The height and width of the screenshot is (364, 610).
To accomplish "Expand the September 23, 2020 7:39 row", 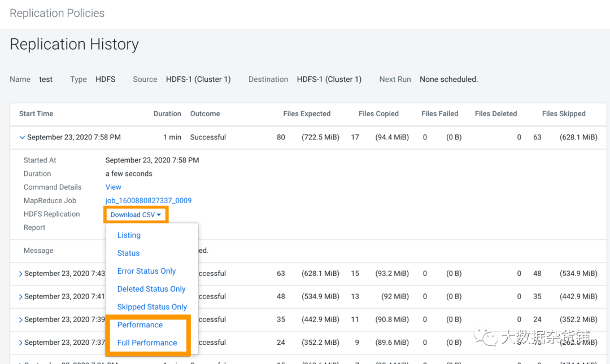I will [x=21, y=320].
